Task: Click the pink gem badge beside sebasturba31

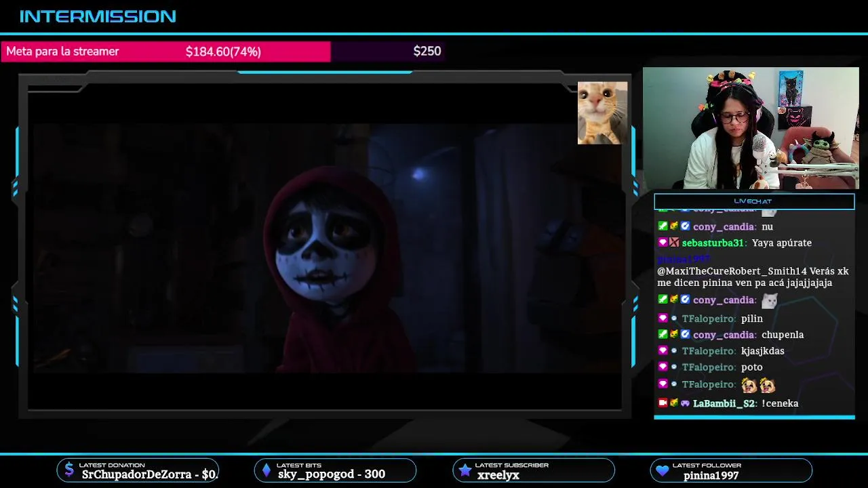Action: click(663, 243)
